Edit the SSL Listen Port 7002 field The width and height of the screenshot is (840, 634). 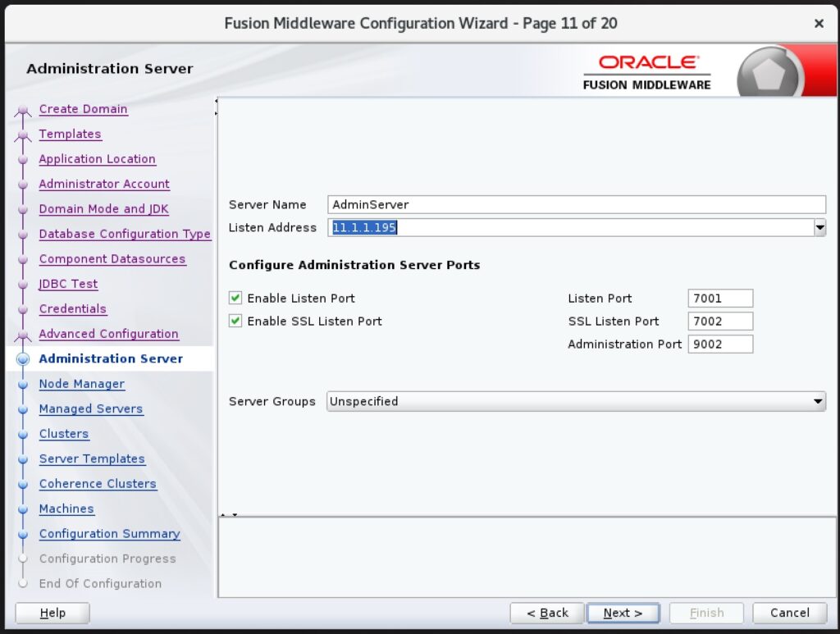(x=720, y=322)
